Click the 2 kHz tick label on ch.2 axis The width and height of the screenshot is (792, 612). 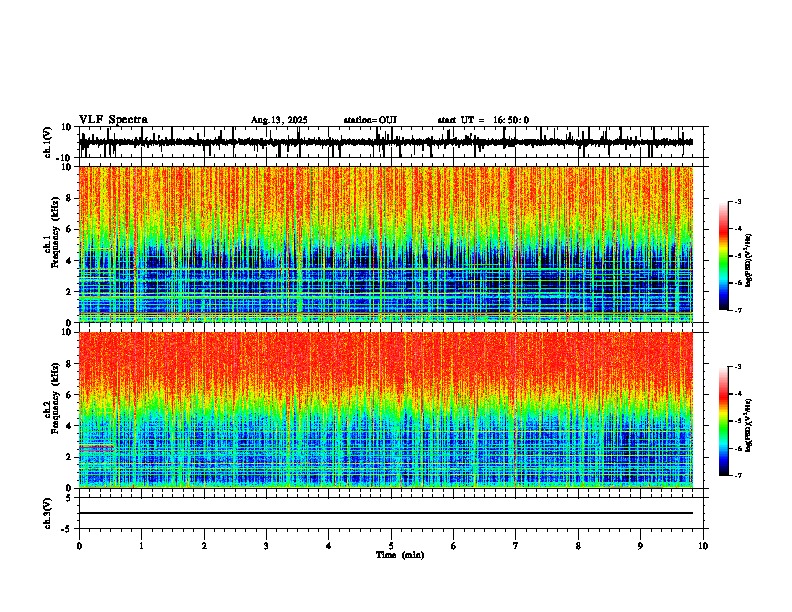69,457
